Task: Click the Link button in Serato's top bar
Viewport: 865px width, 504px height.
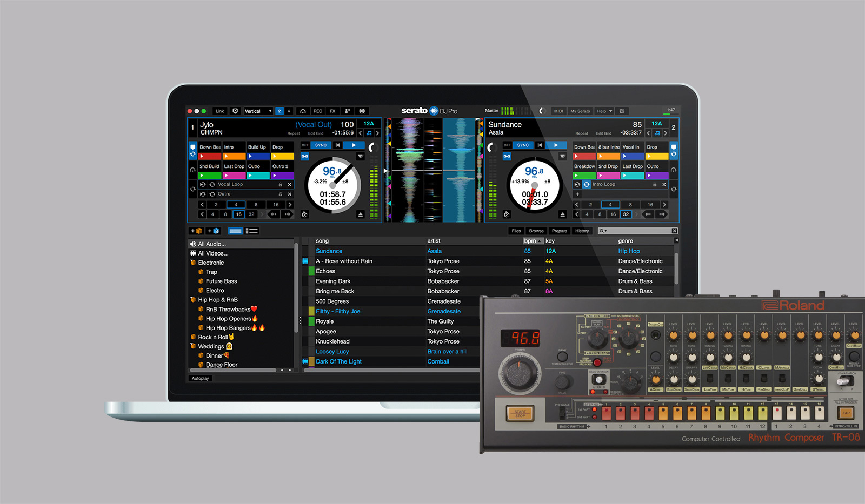Action: tap(219, 111)
